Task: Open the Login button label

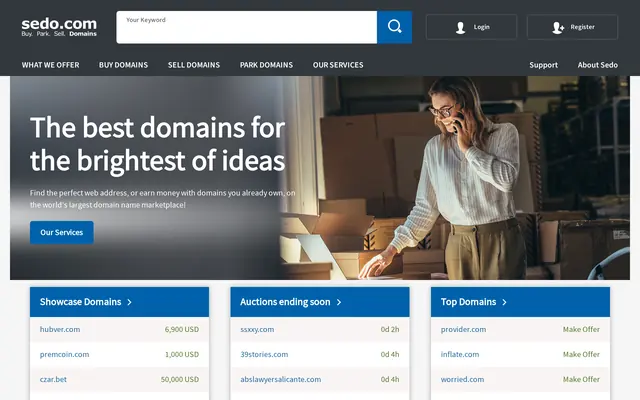Action: point(482,27)
